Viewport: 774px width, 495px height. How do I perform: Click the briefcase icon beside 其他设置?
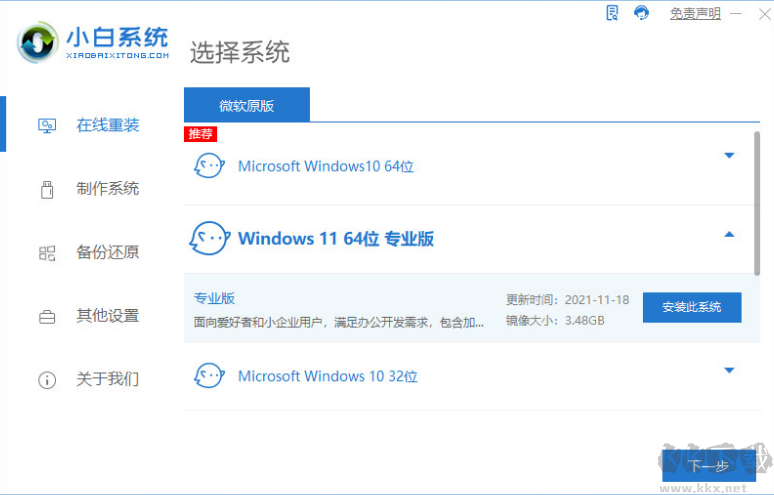[47, 316]
